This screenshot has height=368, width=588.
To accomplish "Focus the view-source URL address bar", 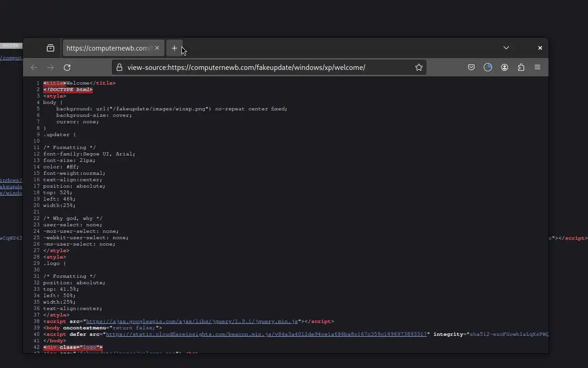I will coord(269,67).
